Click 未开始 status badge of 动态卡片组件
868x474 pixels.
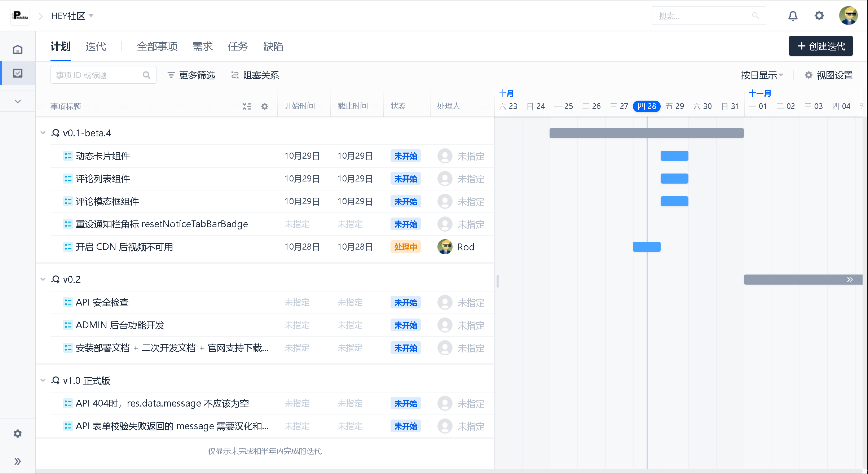(405, 156)
